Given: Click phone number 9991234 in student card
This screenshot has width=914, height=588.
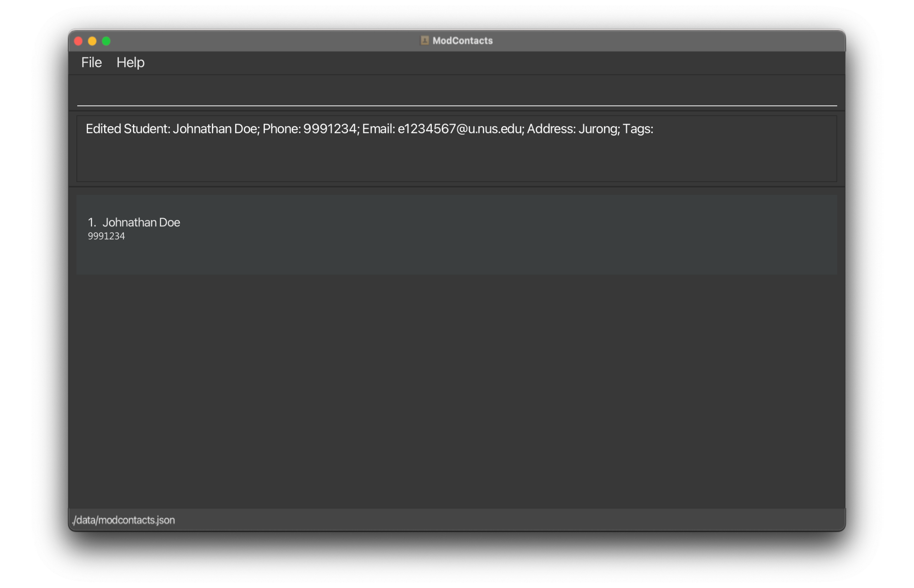Looking at the screenshot, I should coord(106,236).
